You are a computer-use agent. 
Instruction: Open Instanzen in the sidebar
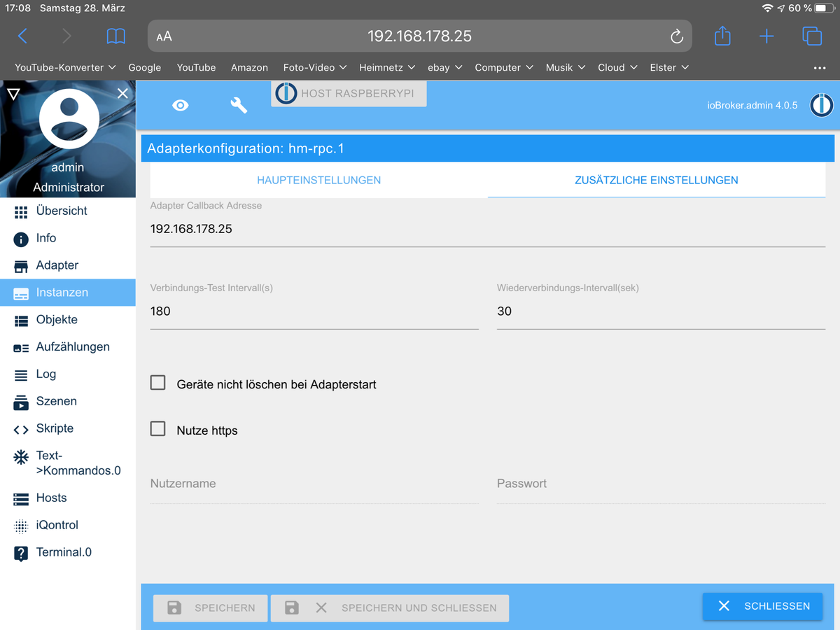pyautogui.click(x=67, y=293)
